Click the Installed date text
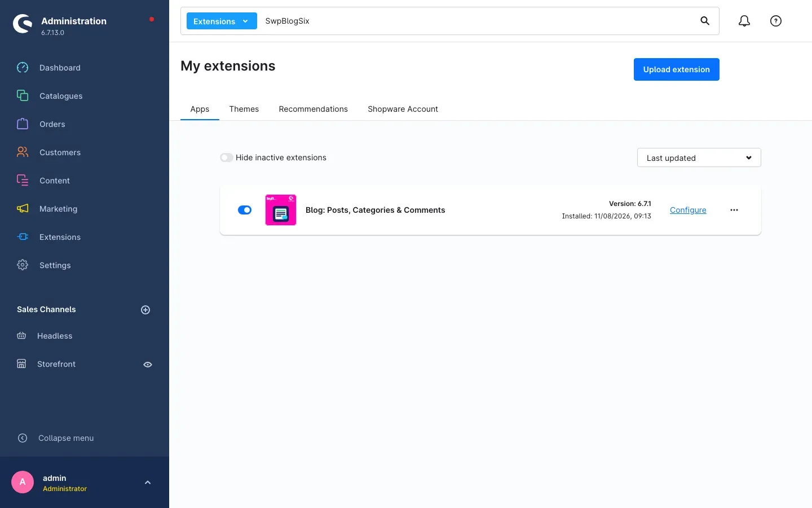The width and height of the screenshot is (812, 508). (607, 216)
